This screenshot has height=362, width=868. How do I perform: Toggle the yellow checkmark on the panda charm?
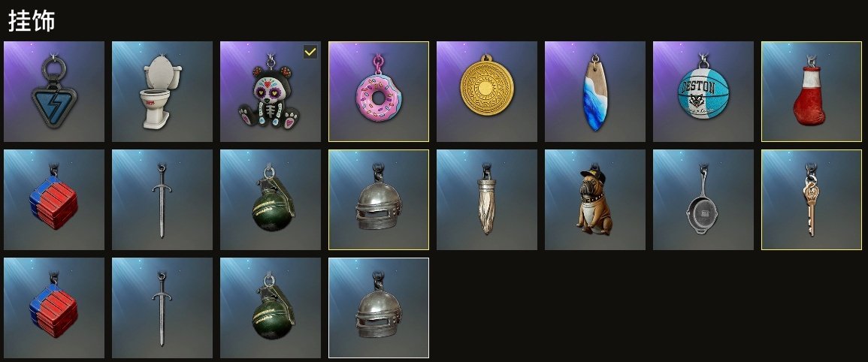(x=310, y=52)
